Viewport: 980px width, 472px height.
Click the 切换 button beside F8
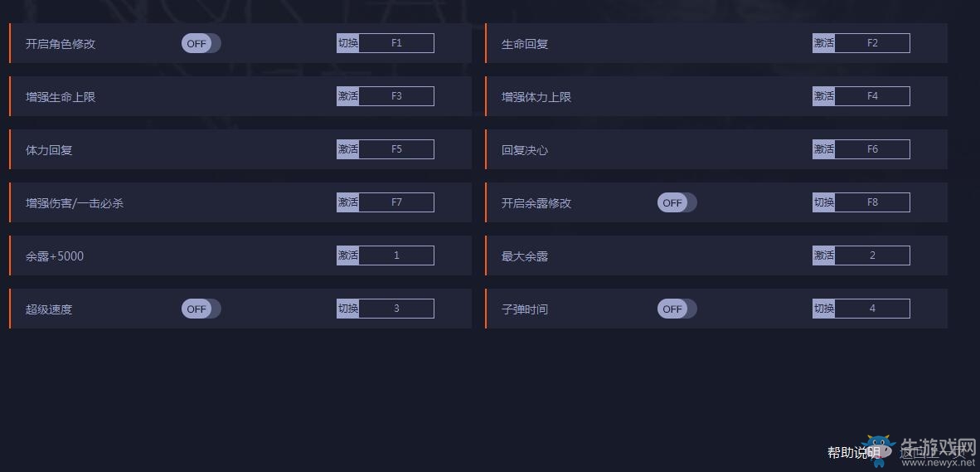coord(824,202)
